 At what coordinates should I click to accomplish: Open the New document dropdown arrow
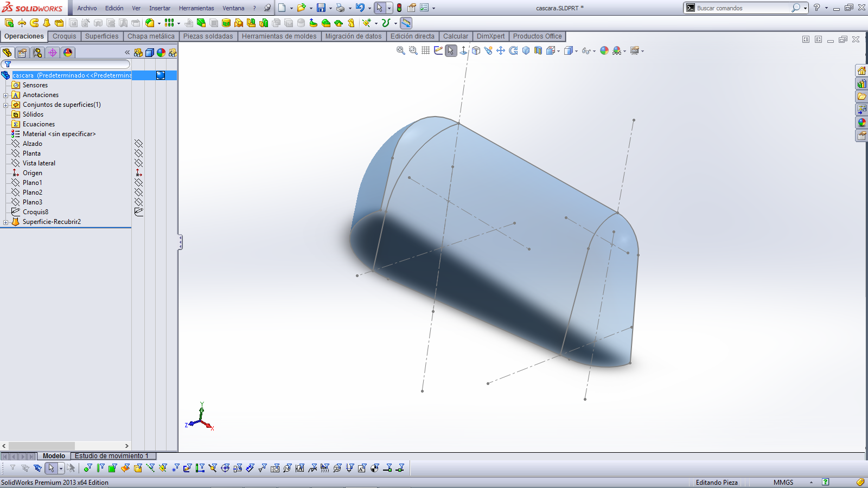click(291, 8)
